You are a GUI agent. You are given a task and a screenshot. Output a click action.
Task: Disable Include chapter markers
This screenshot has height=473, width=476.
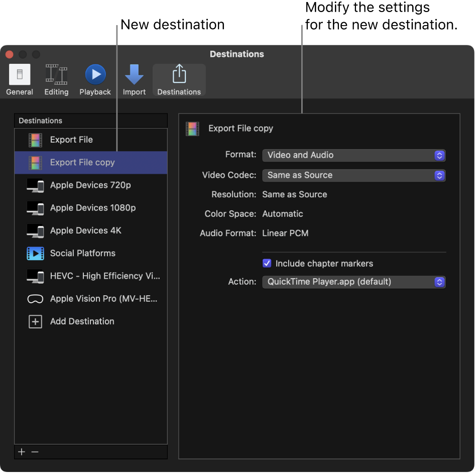pos(267,263)
